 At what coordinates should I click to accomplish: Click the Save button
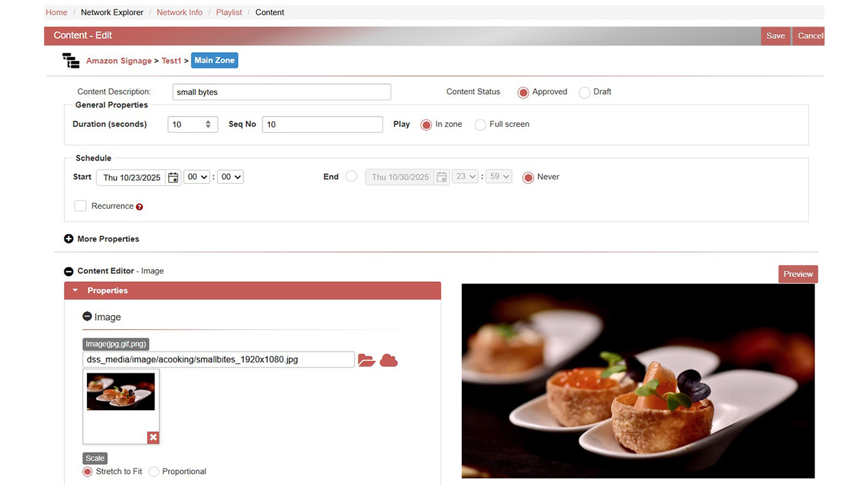pyautogui.click(x=775, y=36)
